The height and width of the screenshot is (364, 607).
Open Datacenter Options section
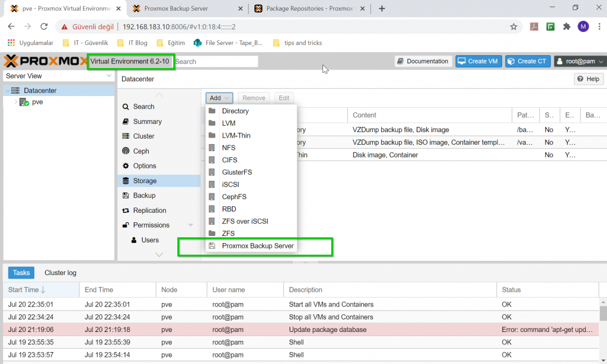click(159, 166)
